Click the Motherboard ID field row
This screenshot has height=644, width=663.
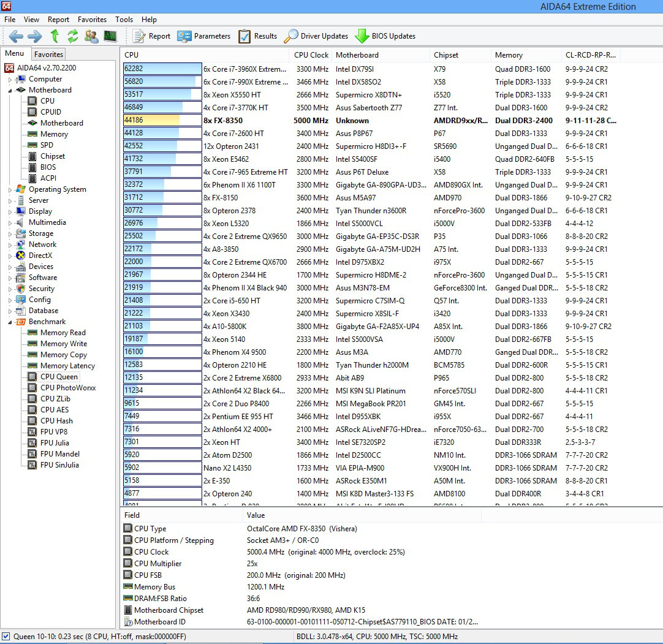click(x=300, y=622)
